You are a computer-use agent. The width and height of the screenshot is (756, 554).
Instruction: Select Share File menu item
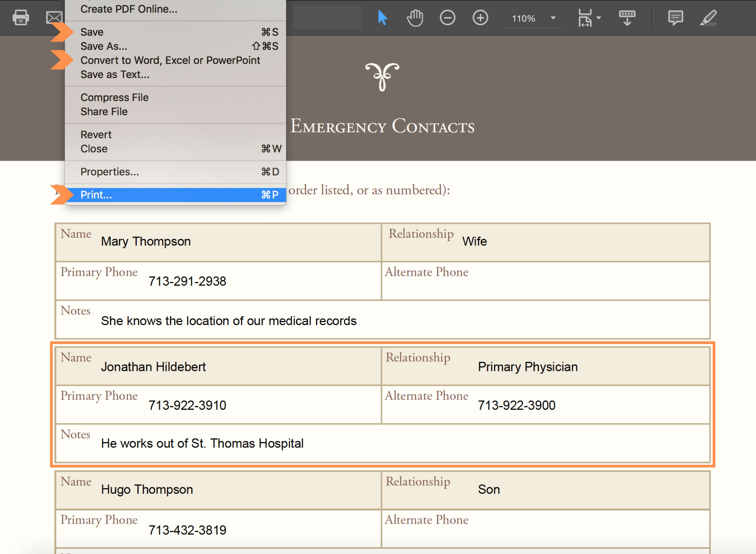pos(175,112)
